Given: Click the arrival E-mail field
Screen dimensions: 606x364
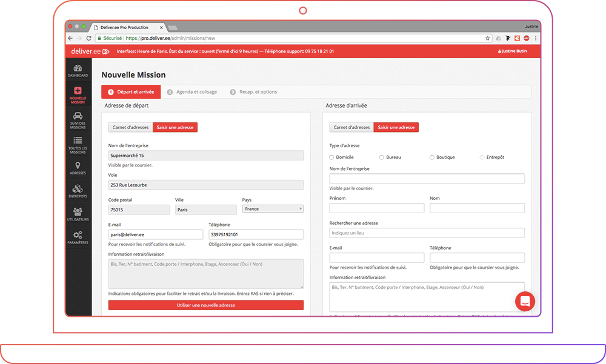Looking at the screenshot, I should coord(377,257).
